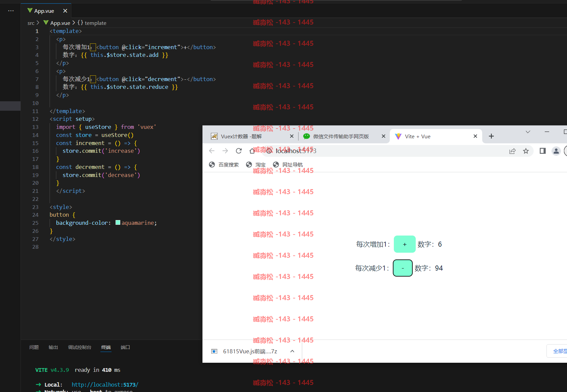Toggle the browser side panel icon

542,151
